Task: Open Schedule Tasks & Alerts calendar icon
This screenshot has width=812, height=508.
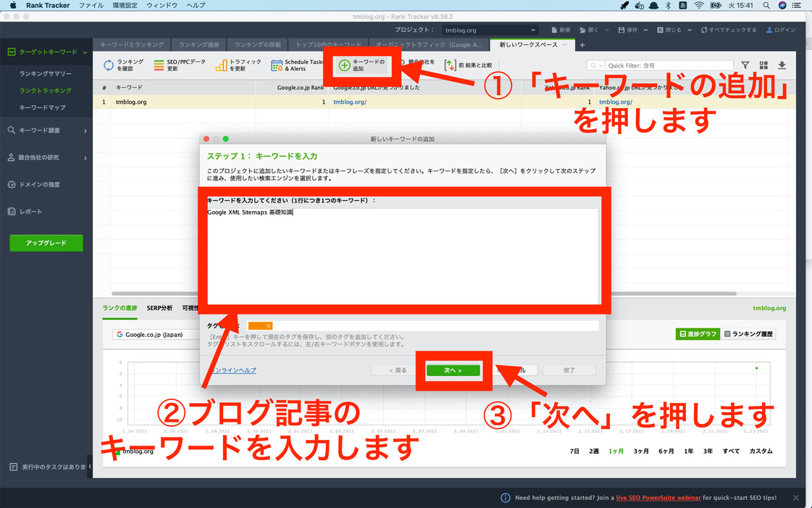Action: 277,65
